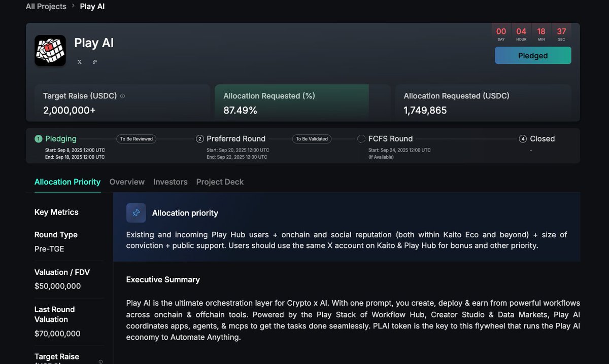609x364 pixels.
Task: Click the Target Raise info icon
Action: click(122, 96)
